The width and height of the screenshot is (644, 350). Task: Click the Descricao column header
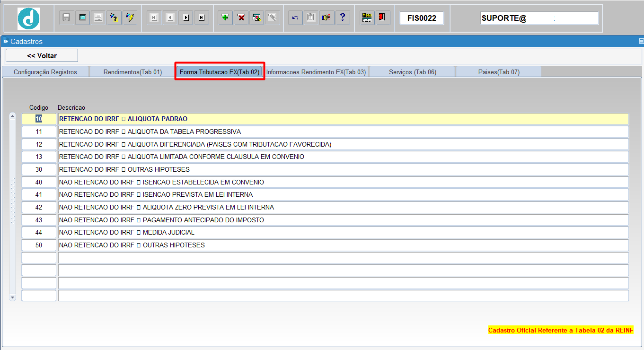click(x=71, y=108)
